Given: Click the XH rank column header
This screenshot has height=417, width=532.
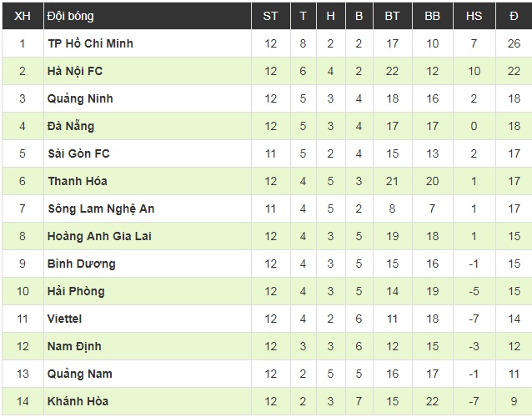Looking at the screenshot, I should coord(23,16).
